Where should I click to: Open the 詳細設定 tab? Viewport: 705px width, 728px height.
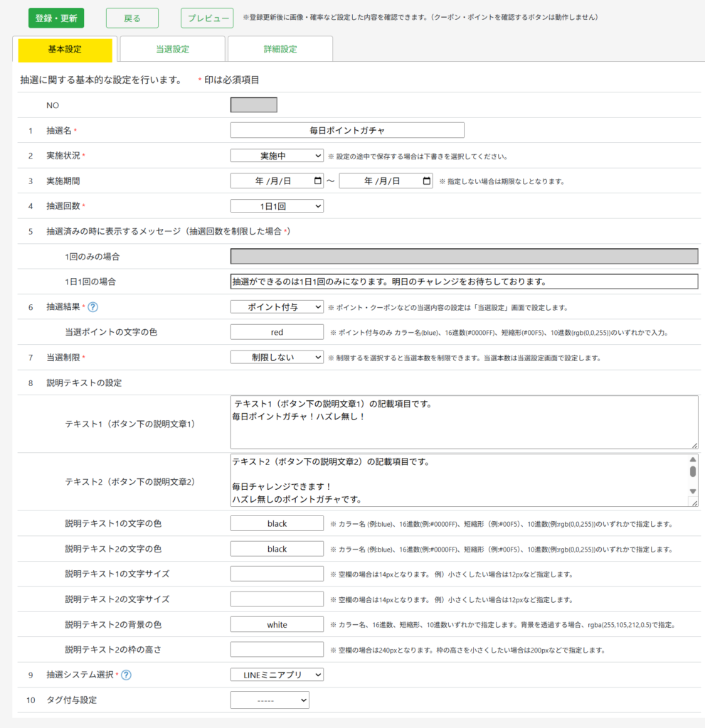click(280, 49)
